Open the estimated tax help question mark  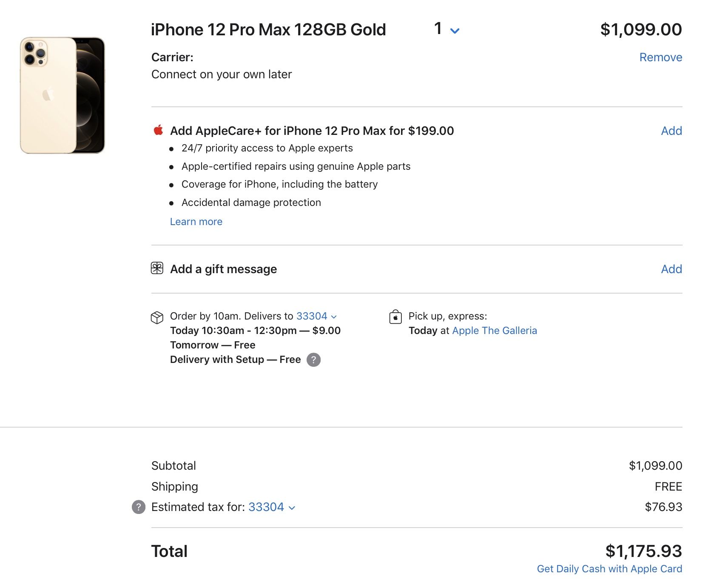139,507
